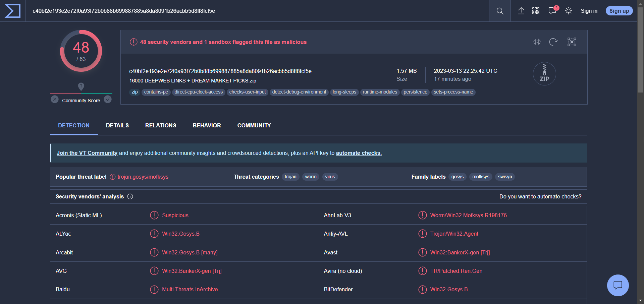This screenshot has width=644, height=304.
Task: Click the find similar files icon
Action: pos(537,42)
